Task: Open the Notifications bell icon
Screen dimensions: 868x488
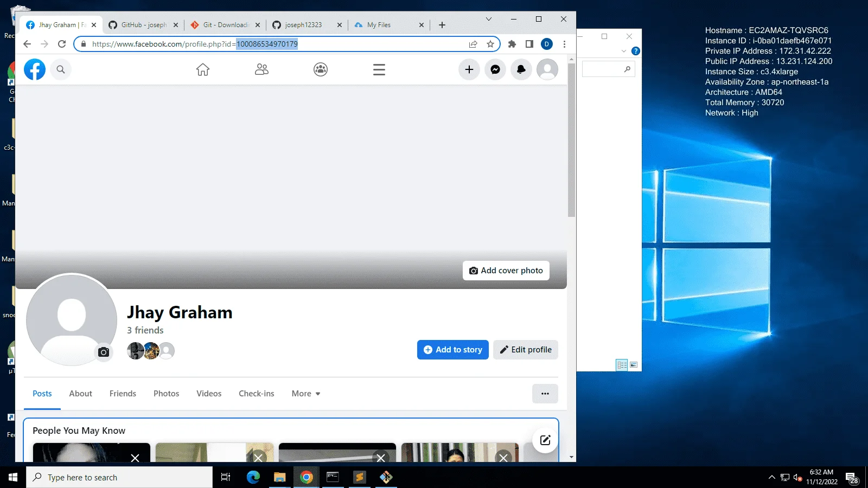Action: pos(521,69)
